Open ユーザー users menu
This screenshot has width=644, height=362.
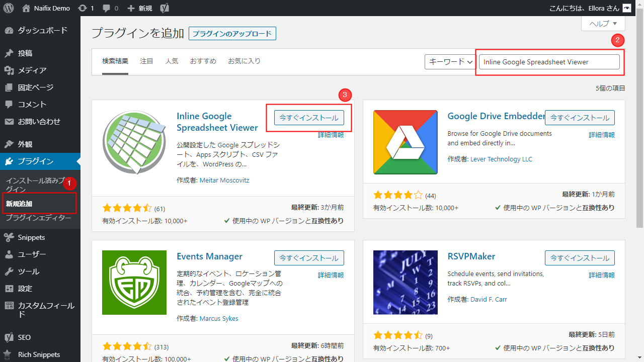tap(40, 254)
